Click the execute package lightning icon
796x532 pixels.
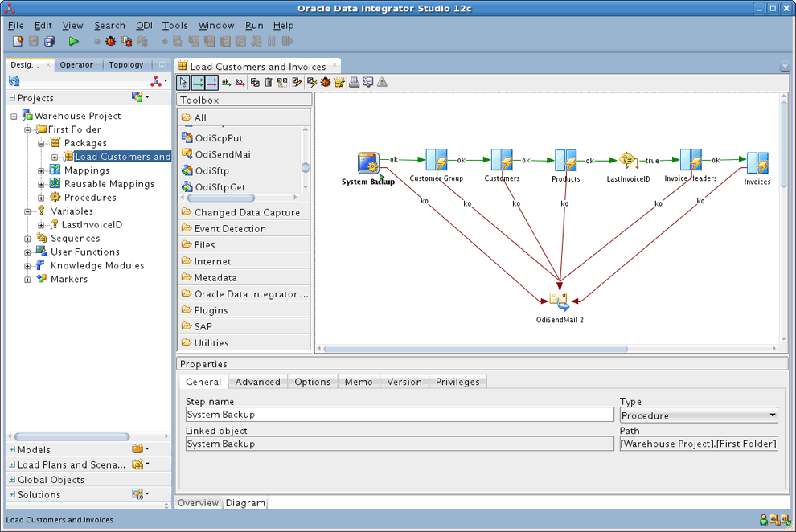coord(314,81)
